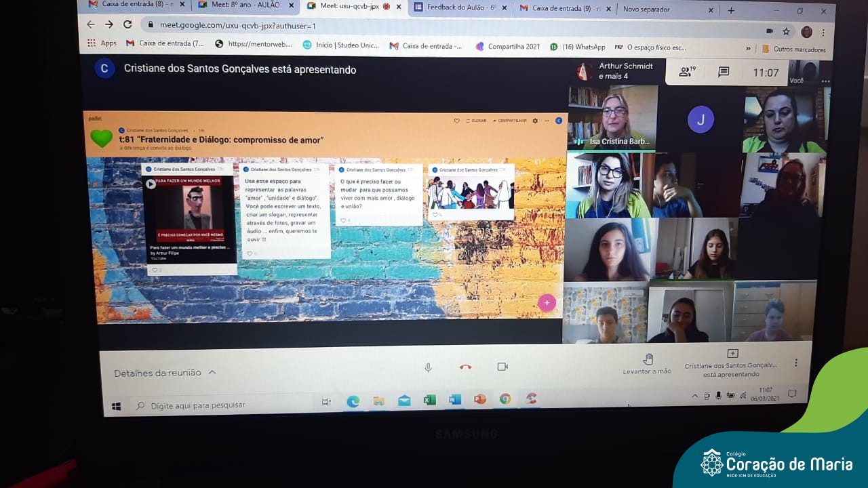The height and width of the screenshot is (488, 868).
Task: Click the pink plus button on Padlet
Action: click(x=547, y=303)
